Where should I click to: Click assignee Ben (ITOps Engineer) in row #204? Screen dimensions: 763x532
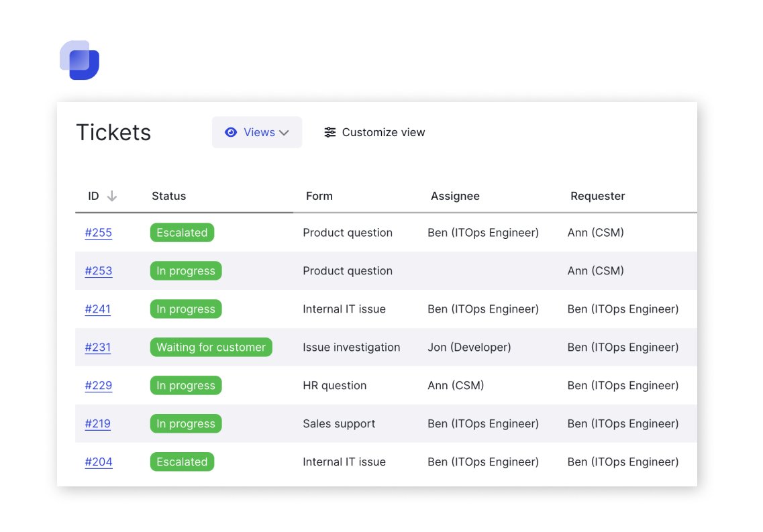click(483, 462)
